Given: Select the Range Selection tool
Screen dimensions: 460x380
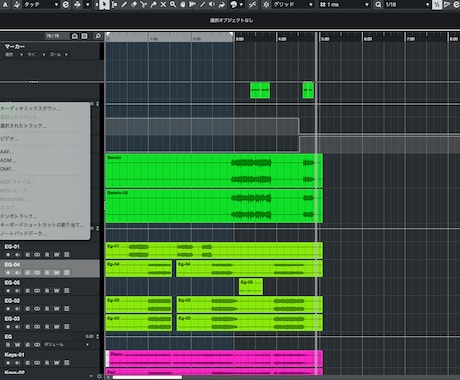Looking at the screenshot, I should coord(114,5).
